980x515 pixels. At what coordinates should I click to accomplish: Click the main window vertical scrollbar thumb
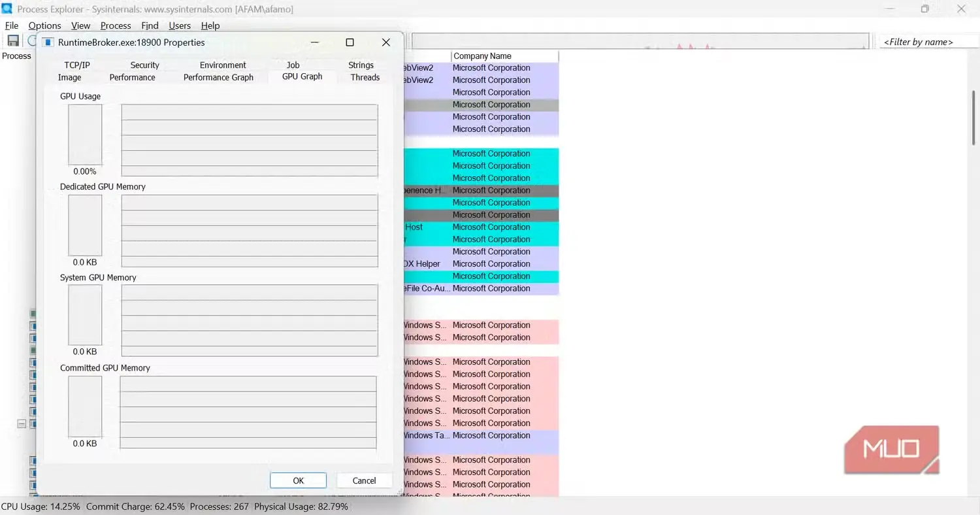click(974, 118)
